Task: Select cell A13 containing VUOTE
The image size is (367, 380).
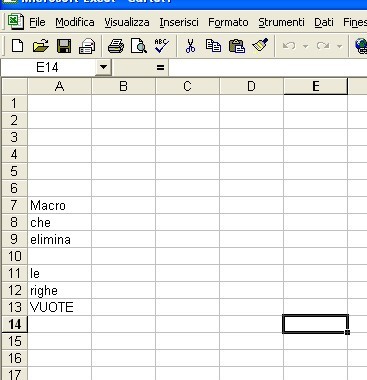Action: [x=60, y=307]
